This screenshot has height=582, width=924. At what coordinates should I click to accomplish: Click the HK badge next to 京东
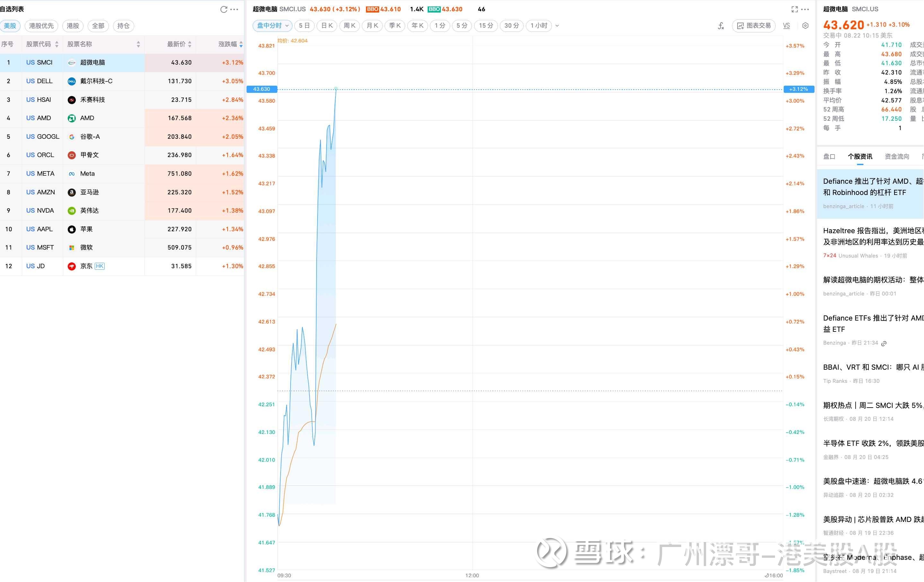[x=100, y=267]
